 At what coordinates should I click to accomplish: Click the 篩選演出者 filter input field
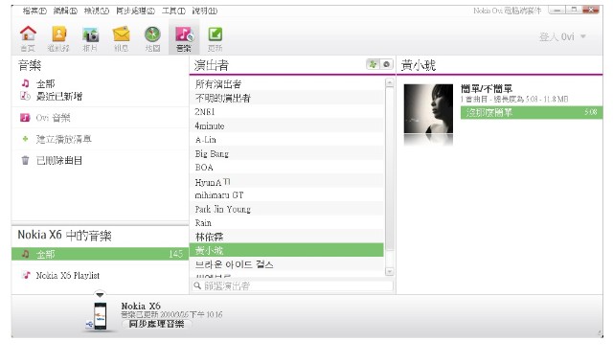pyautogui.click(x=292, y=285)
